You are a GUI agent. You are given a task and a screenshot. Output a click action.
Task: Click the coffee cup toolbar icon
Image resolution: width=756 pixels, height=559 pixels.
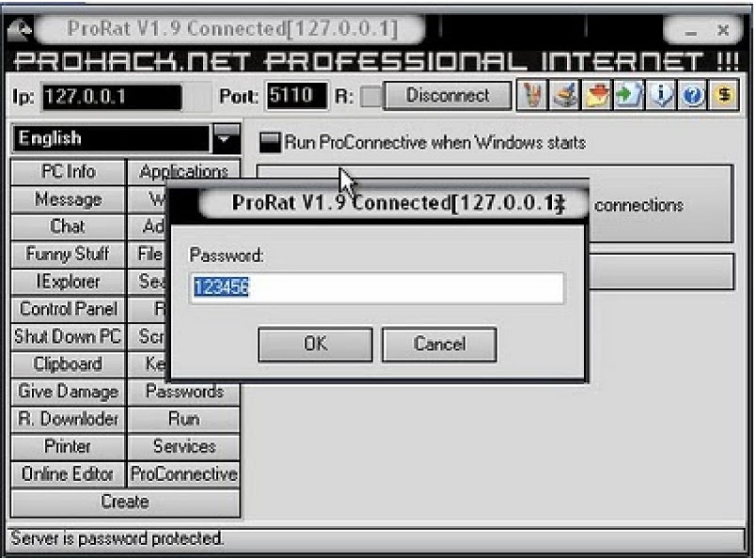click(x=565, y=96)
